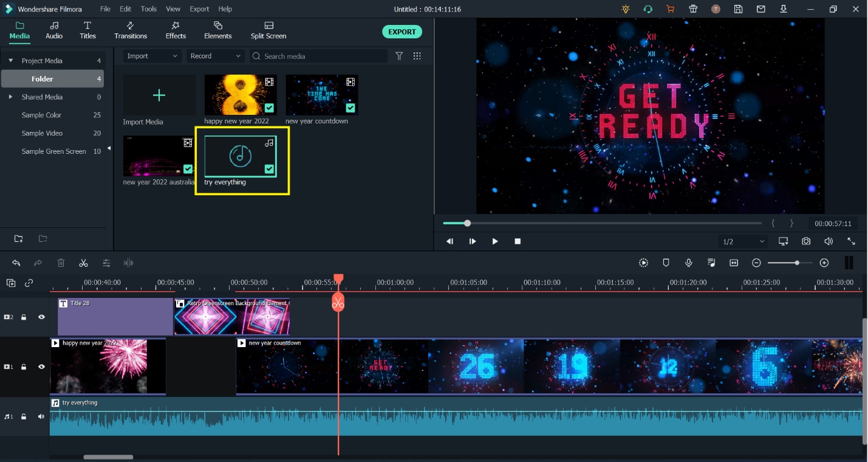Open the shopping cart icon

click(670, 9)
